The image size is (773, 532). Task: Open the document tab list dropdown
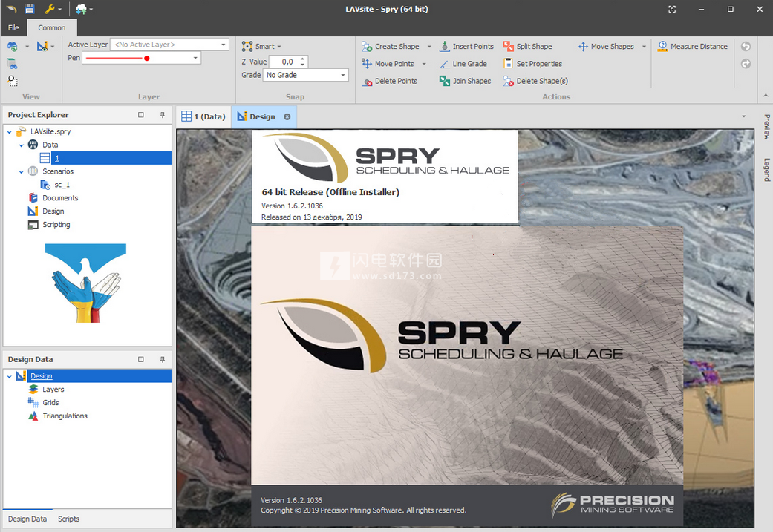[x=743, y=116]
